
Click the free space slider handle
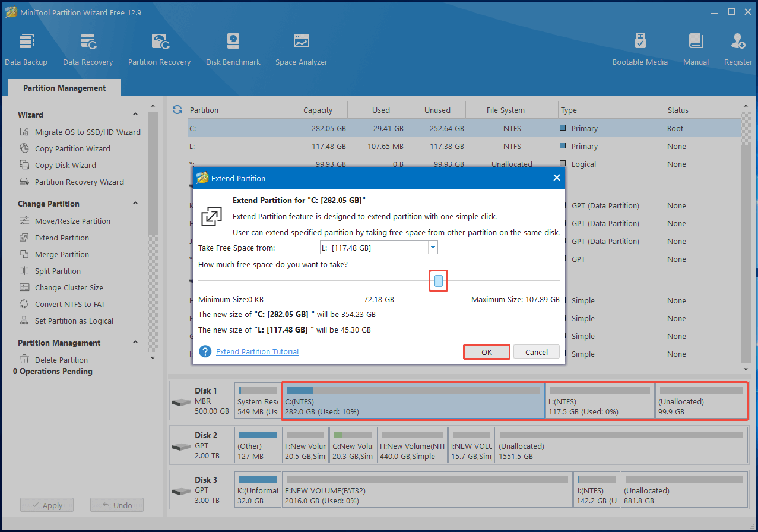click(x=439, y=280)
